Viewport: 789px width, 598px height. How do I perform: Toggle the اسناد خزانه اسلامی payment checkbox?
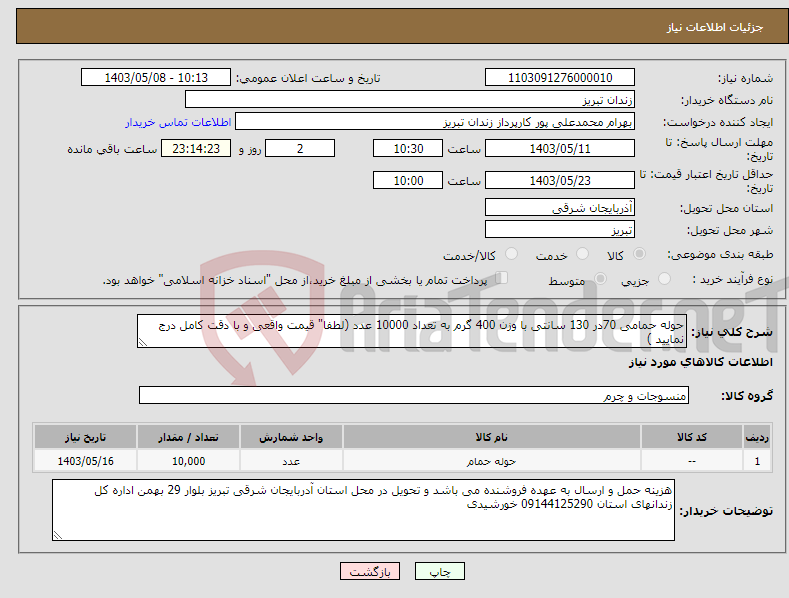pos(501,278)
